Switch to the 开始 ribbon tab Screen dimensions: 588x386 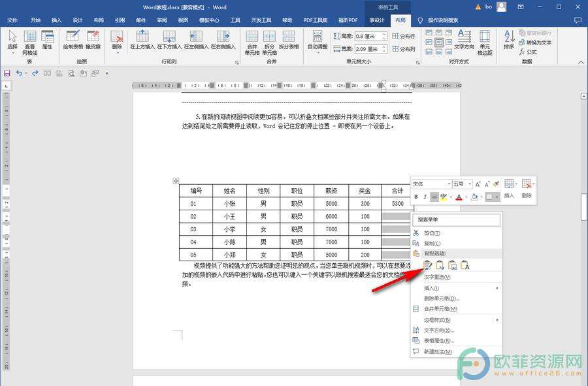click(x=35, y=20)
